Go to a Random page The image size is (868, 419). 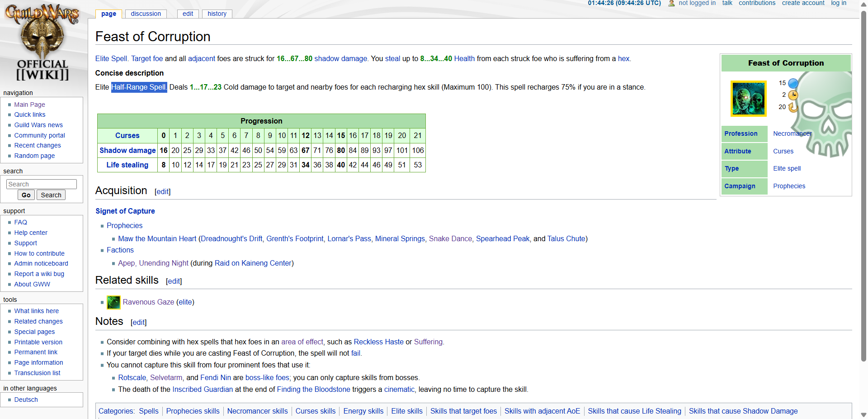coord(34,156)
